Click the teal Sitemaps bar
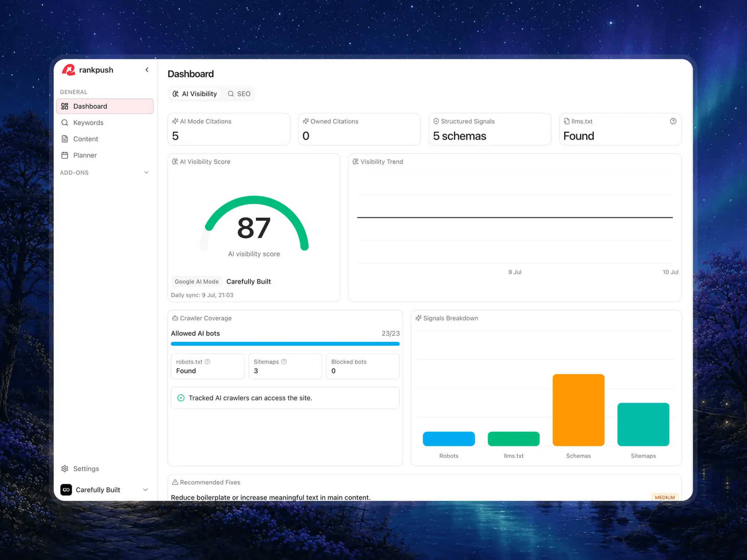Screen dimensions: 747x560 tap(643, 424)
